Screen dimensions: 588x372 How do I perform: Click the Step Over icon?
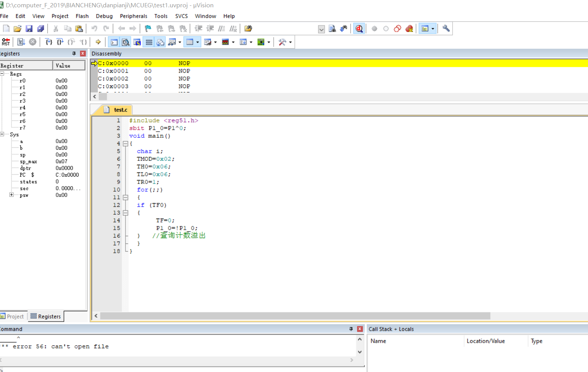tap(60, 42)
